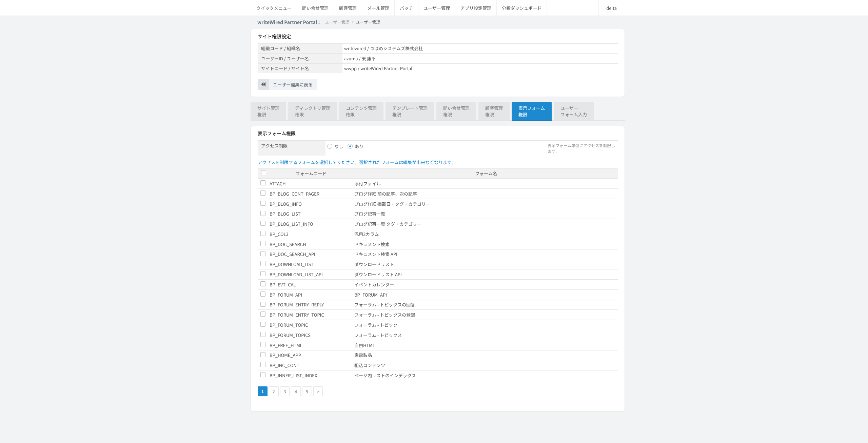868x443 pixels.
Task: Check BP_FORUM_ENTRY_TOPIC checkbox
Action: coord(263,314)
